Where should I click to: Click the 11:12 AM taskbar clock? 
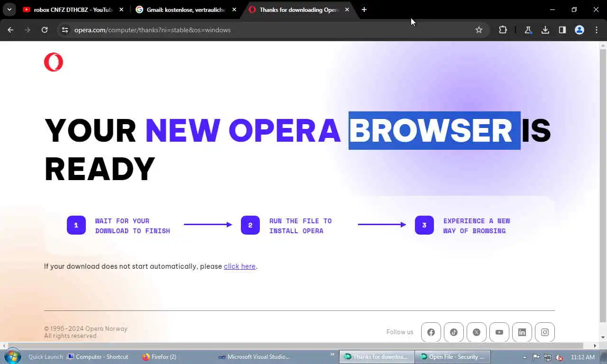tap(583, 357)
